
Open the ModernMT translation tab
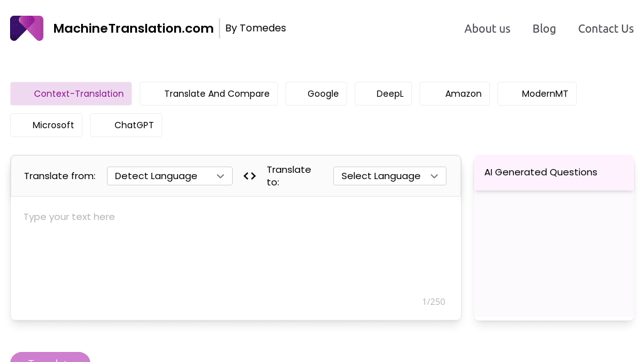(x=545, y=94)
